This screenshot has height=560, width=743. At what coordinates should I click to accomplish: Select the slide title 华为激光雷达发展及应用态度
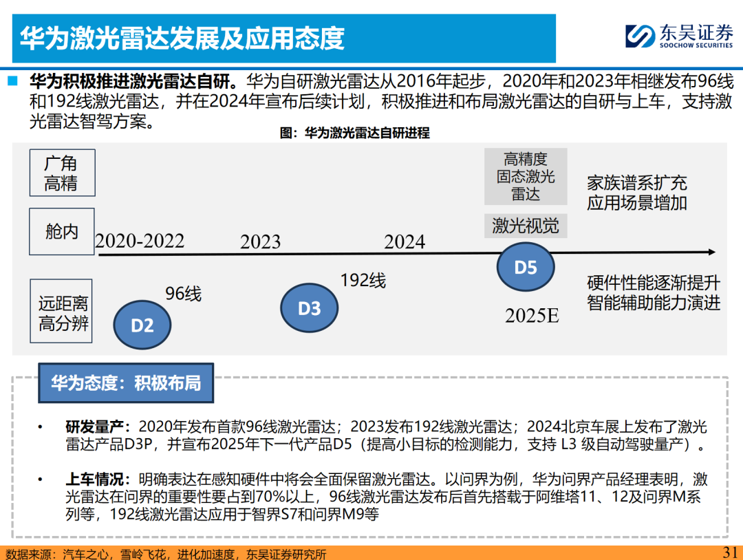click(x=182, y=39)
